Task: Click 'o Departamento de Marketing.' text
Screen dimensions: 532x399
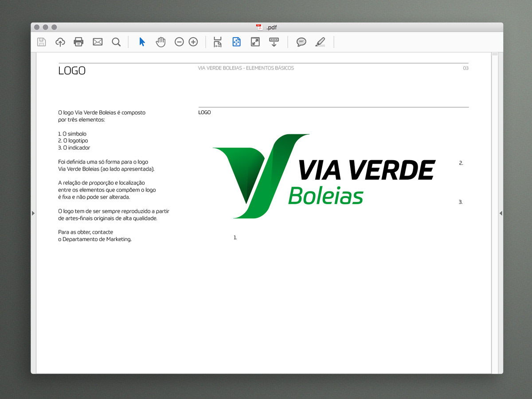Action: (x=95, y=239)
